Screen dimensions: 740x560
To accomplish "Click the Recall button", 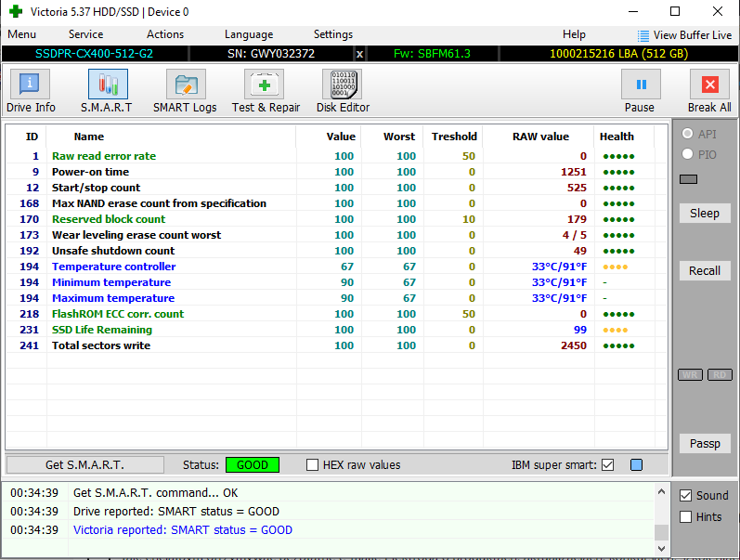I will [705, 270].
